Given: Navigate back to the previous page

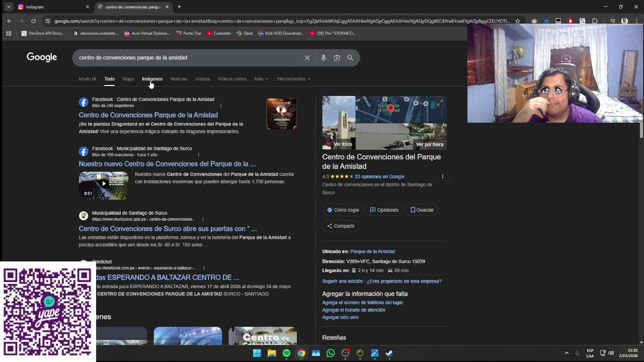Looking at the screenshot, I should pyautogui.click(x=9, y=21).
